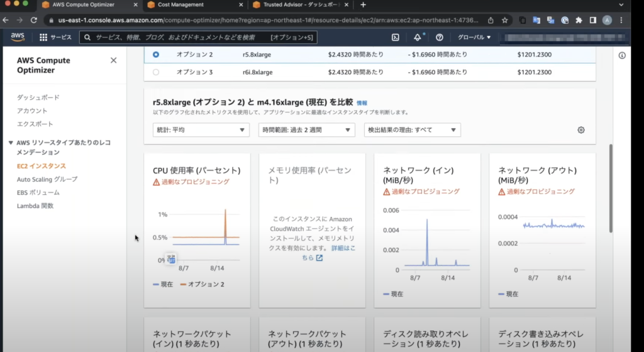644x352 pixels.
Task: Open the notifications bell
Action: coord(418,37)
